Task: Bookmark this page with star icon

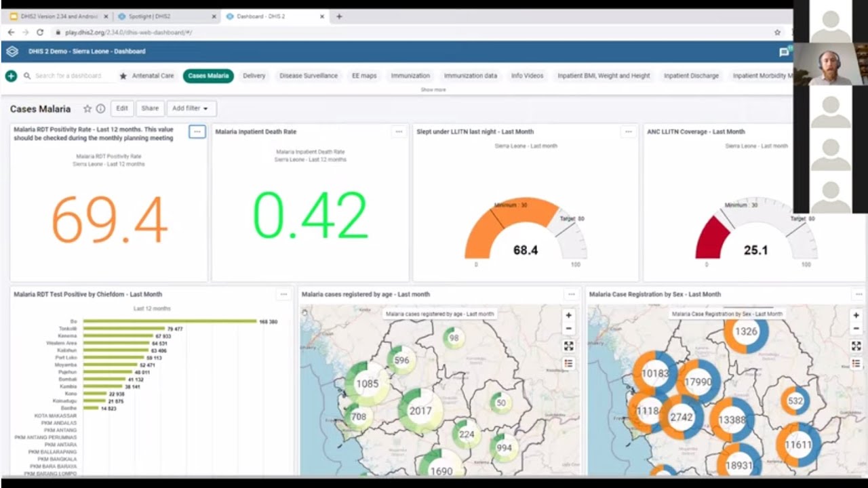Action: [777, 32]
